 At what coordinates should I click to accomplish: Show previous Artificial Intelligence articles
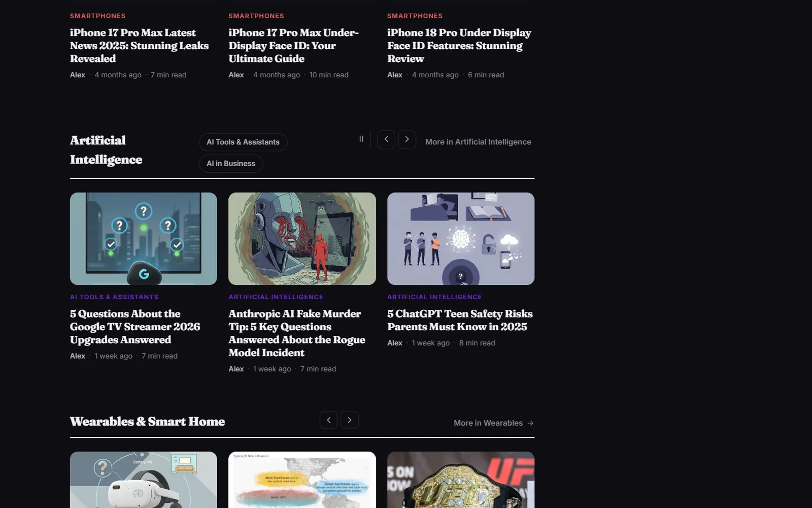pos(386,139)
